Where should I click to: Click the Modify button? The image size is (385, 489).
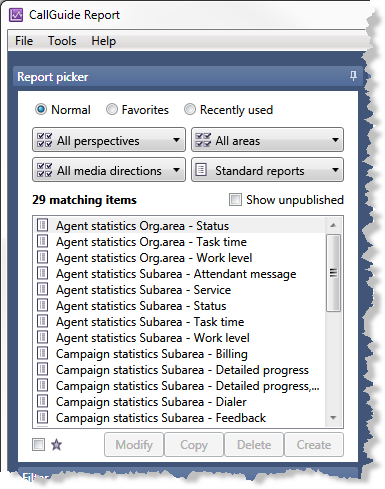tap(134, 445)
